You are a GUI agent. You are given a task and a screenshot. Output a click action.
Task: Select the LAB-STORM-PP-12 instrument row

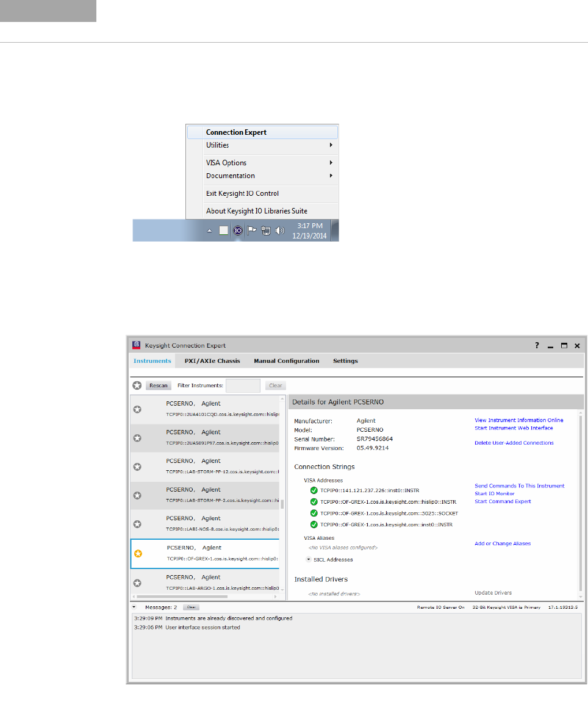pyautogui.click(x=205, y=466)
